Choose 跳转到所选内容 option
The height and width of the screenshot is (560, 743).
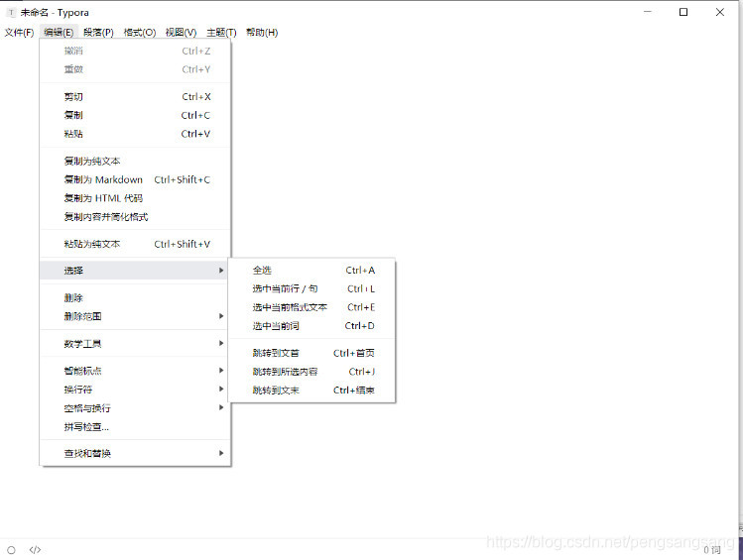(x=311, y=372)
